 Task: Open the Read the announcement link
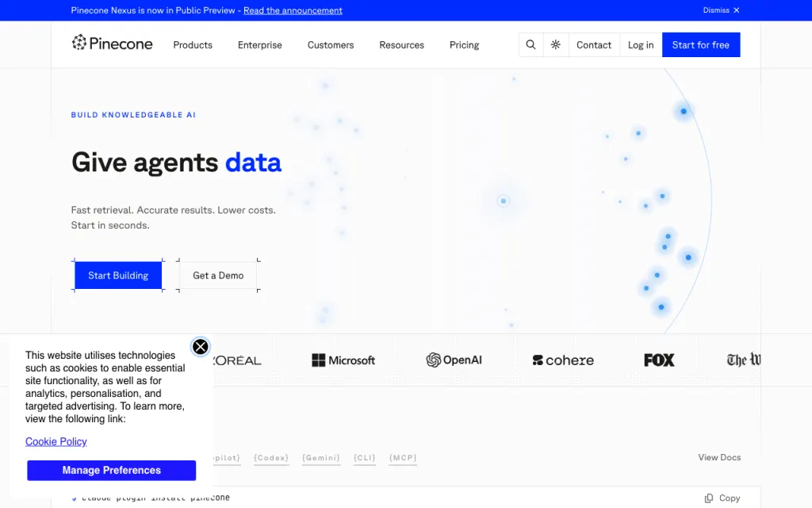[x=293, y=10]
